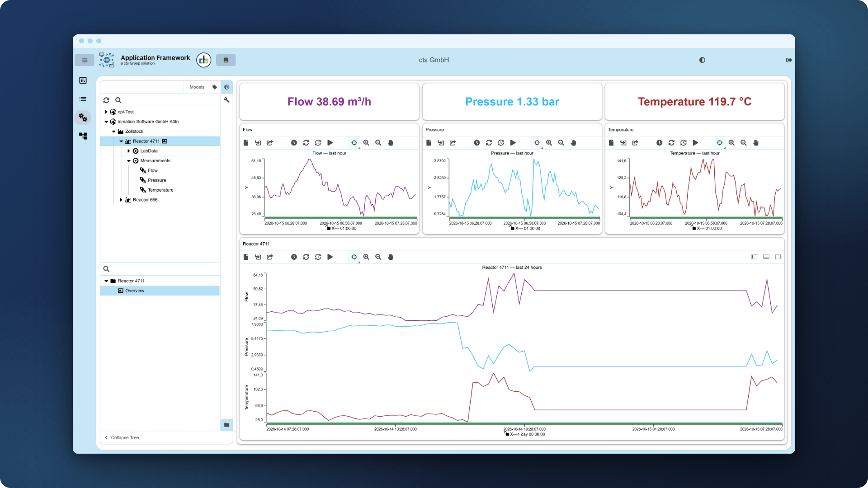Refresh the Pressure chart

click(489, 143)
